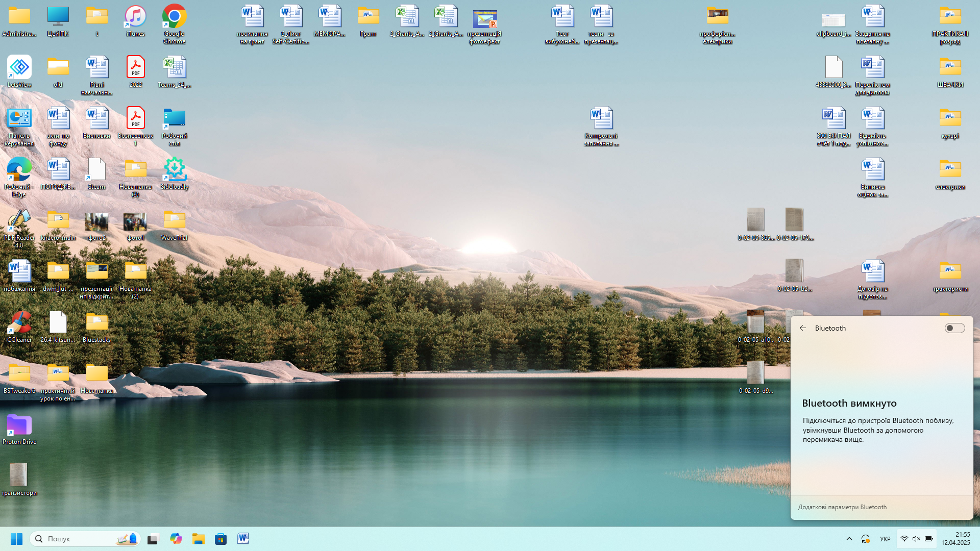980x551 pixels.
Task: Open the Додаткові параметри Bluetooth link
Action: pos(842,507)
